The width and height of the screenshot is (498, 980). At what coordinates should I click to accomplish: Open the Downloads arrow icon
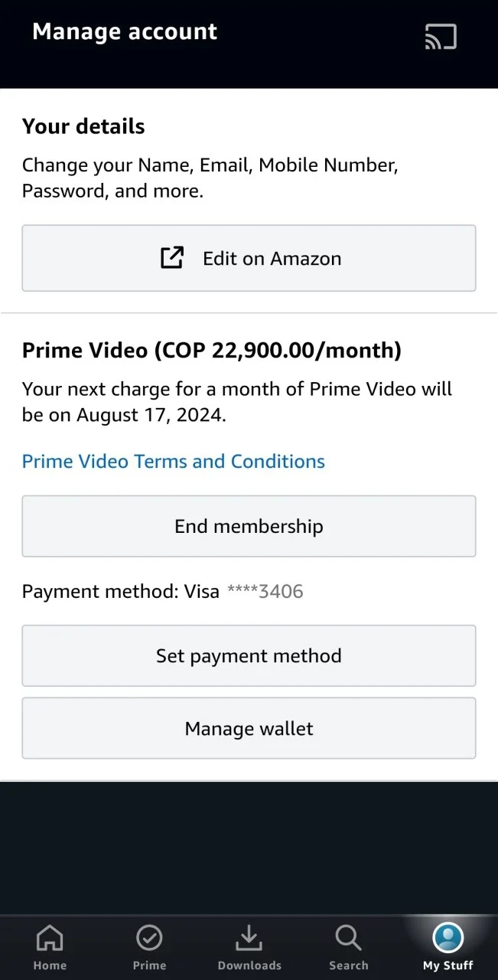pos(249,937)
